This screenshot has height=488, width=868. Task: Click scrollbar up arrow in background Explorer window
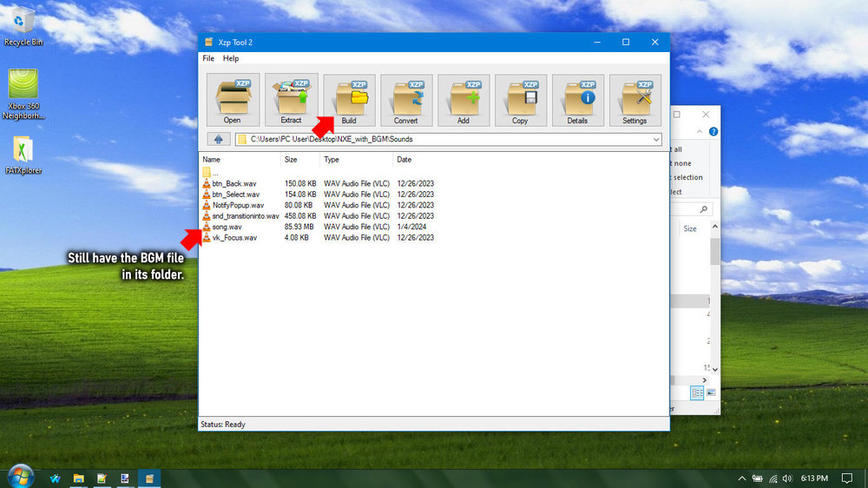714,227
